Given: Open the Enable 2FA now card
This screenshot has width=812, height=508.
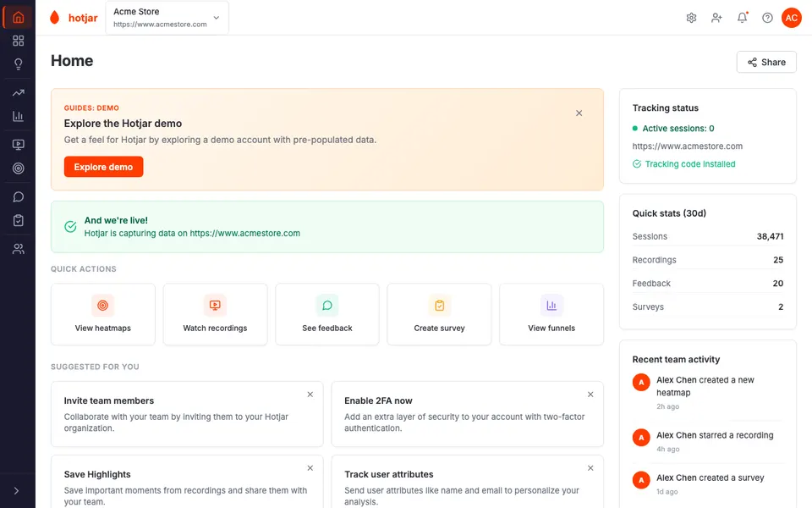Looking at the screenshot, I should [467, 414].
